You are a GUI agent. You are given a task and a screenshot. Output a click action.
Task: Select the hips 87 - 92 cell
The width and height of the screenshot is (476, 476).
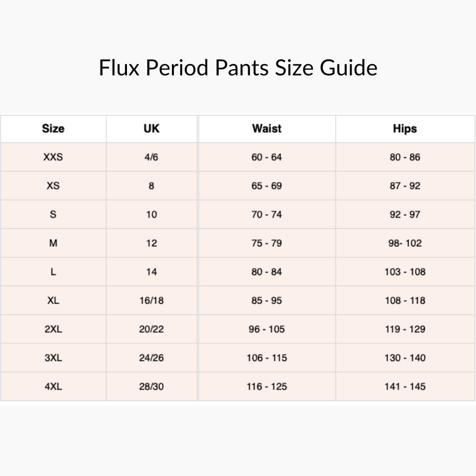[x=405, y=186]
